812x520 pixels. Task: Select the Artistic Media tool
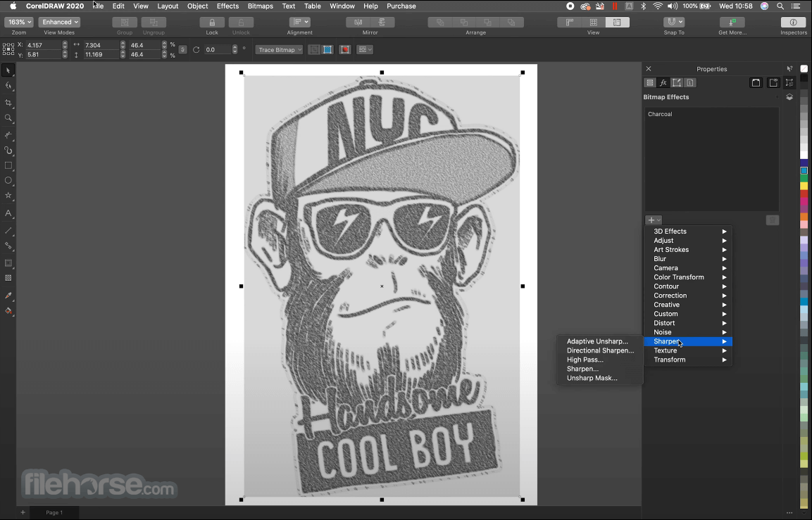coord(8,151)
